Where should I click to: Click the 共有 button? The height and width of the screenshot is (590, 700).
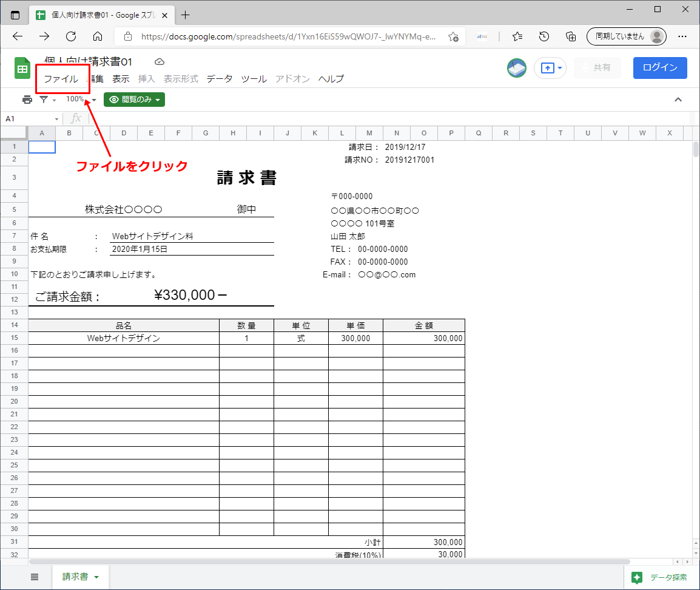597,67
